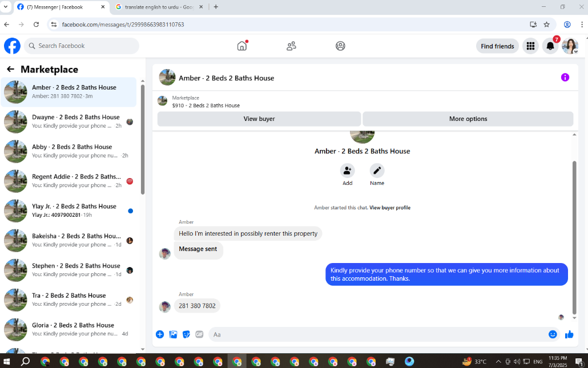Viewport: 588px width, 368px height.
Task: Open the account profile picture menu
Action: pos(570,46)
